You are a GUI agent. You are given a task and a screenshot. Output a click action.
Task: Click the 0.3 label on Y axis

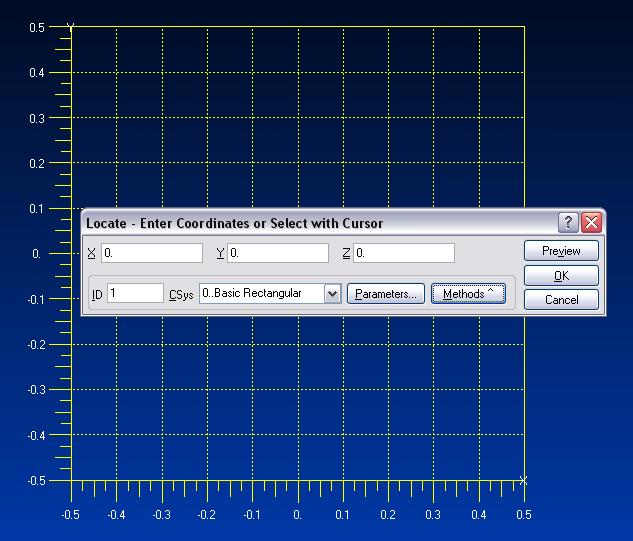click(37, 118)
